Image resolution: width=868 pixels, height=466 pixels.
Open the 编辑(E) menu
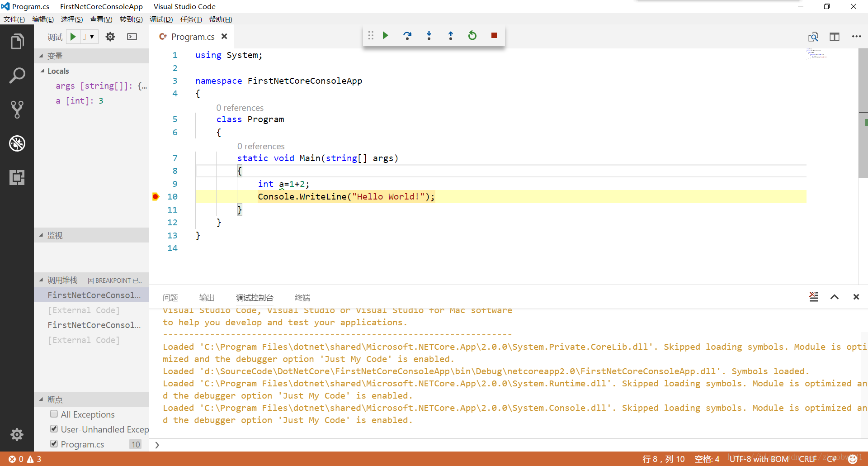(43, 19)
